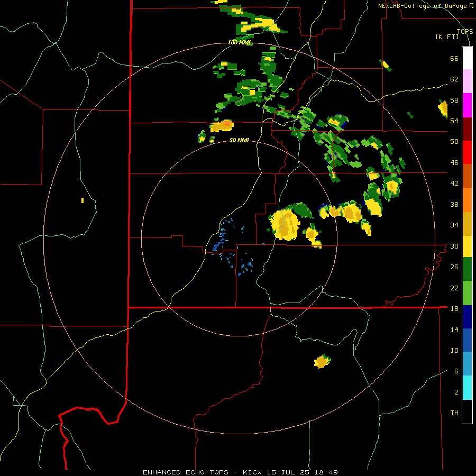Pick the bright red legend color band
This screenshot has height=476, width=476.
[x=467, y=152]
